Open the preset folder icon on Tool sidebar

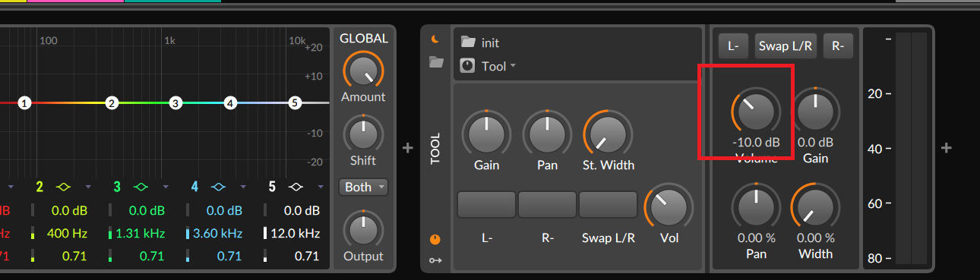[436, 62]
